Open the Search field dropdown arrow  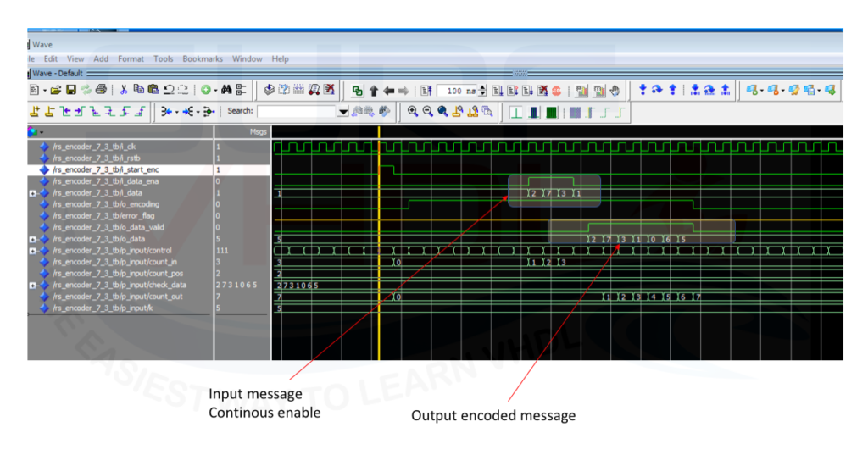click(x=343, y=112)
